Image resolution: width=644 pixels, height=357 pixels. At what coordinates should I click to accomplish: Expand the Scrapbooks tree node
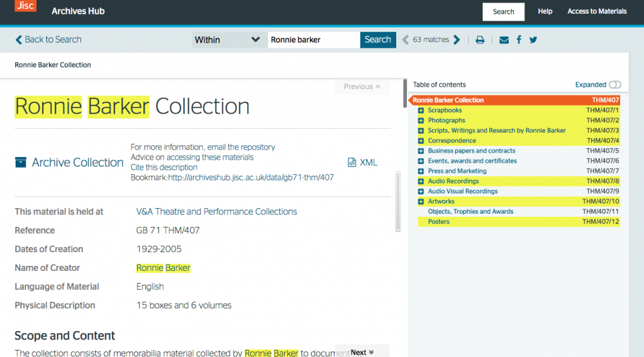(x=421, y=111)
